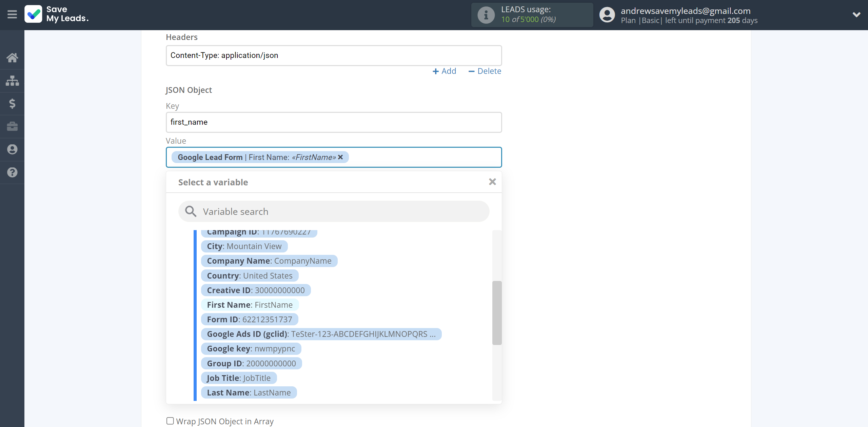868x427 pixels.
Task: Click the variable search magnifier icon
Action: pyautogui.click(x=191, y=211)
